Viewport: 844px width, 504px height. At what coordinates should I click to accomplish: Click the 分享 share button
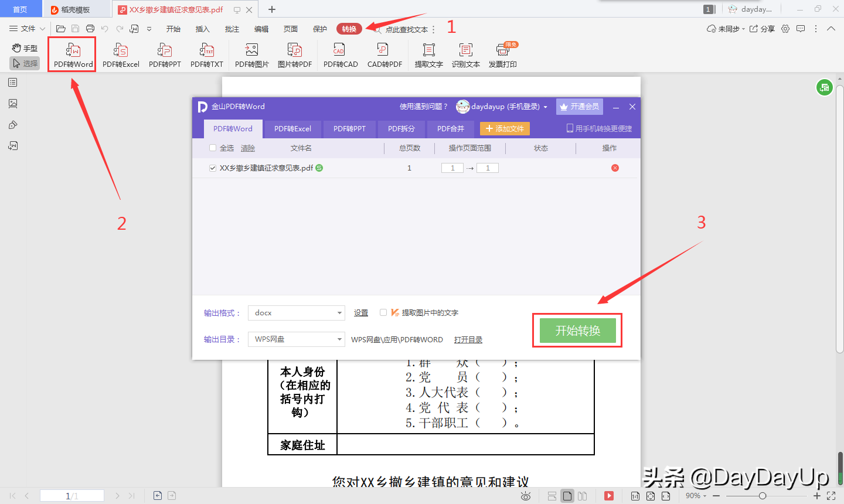coord(762,28)
